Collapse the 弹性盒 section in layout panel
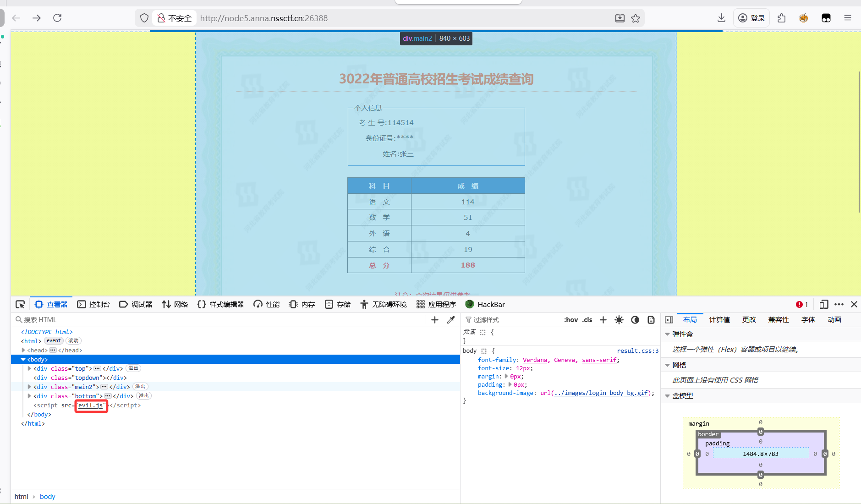 tap(668, 334)
